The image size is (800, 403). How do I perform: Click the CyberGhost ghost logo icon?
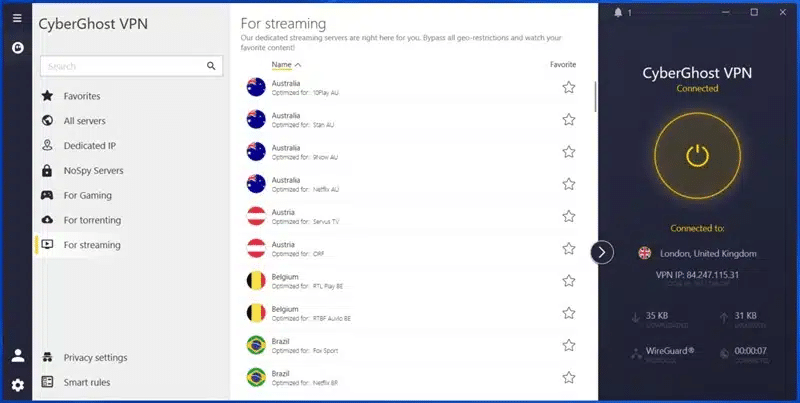[18, 48]
